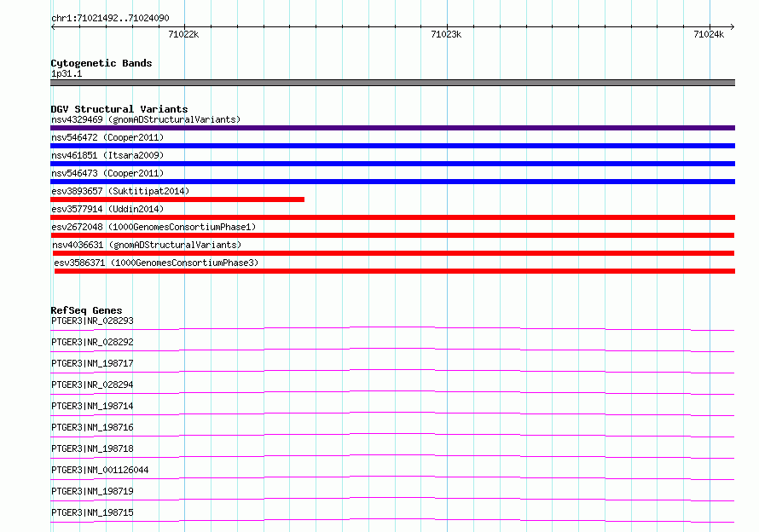Image resolution: width=759 pixels, height=532 pixels.
Task: Click the gray 1p31.1 cytogenetic band bar
Action: click(x=392, y=83)
